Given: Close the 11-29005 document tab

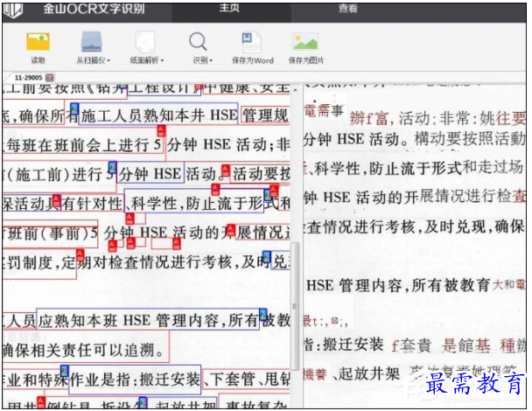Looking at the screenshot, I should (50, 78).
